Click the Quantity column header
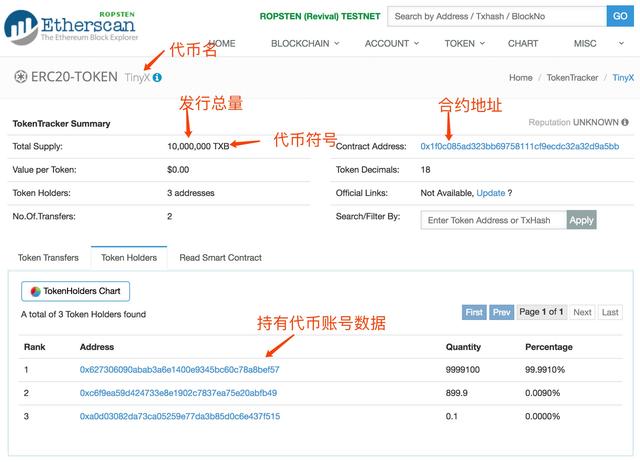Screen dimensions: 640x462 463,347
